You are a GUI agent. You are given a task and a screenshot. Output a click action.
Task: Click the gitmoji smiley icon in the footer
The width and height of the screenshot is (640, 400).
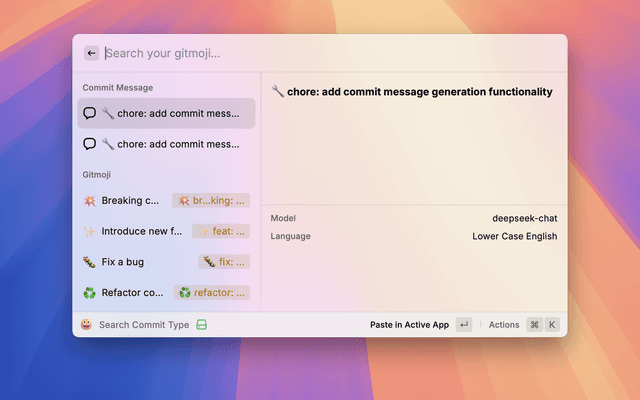[86, 325]
